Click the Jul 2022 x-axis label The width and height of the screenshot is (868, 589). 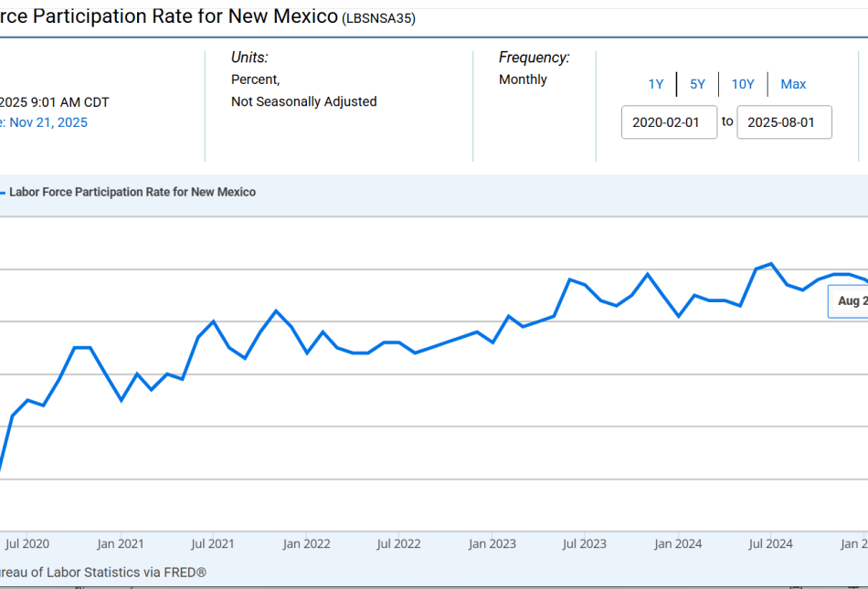point(398,544)
